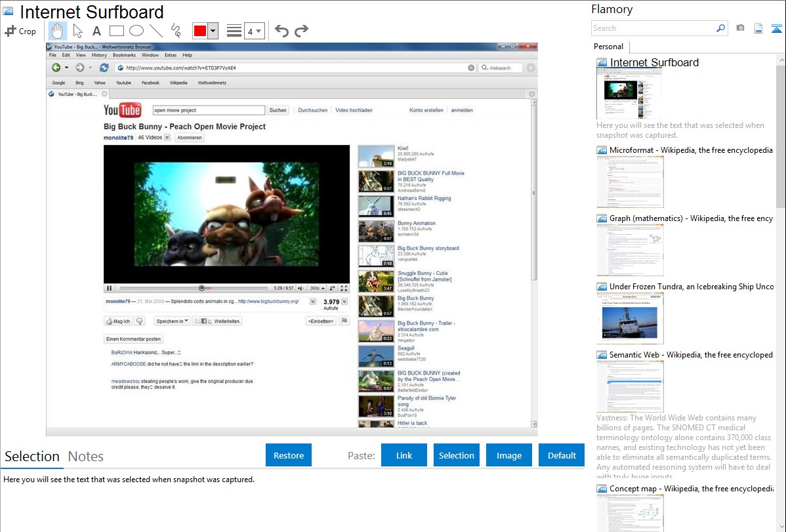This screenshot has width=786, height=532.
Task: Click the Flamory app icon beside the title
Action: pyautogui.click(x=9, y=11)
